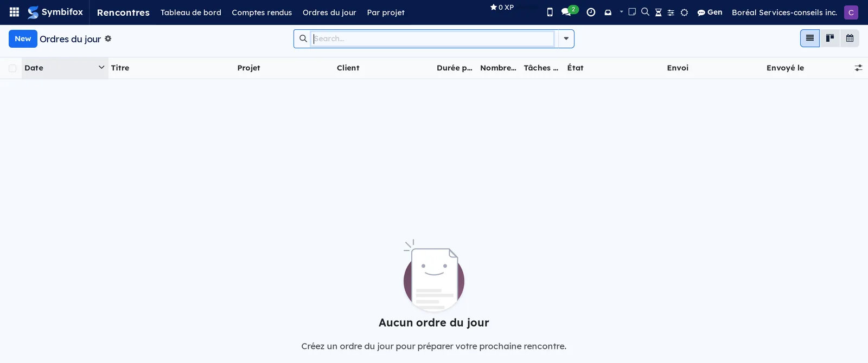Open the user avatar C menu
This screenshot has width=868, height=363.
(x=851, y=12)
